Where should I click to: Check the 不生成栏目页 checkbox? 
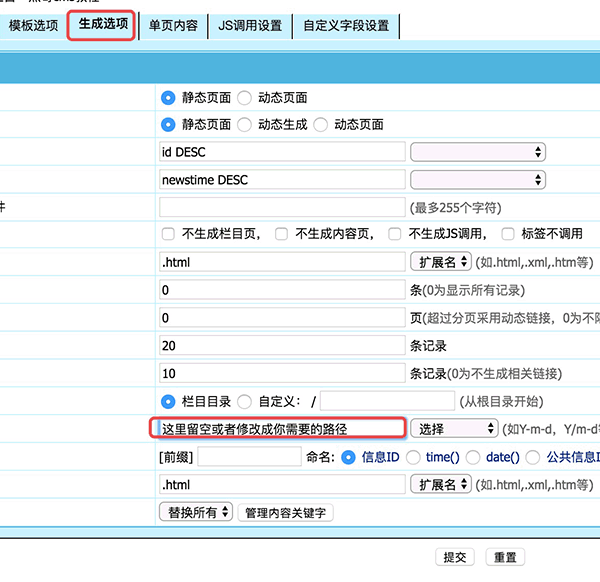(169, 234)
